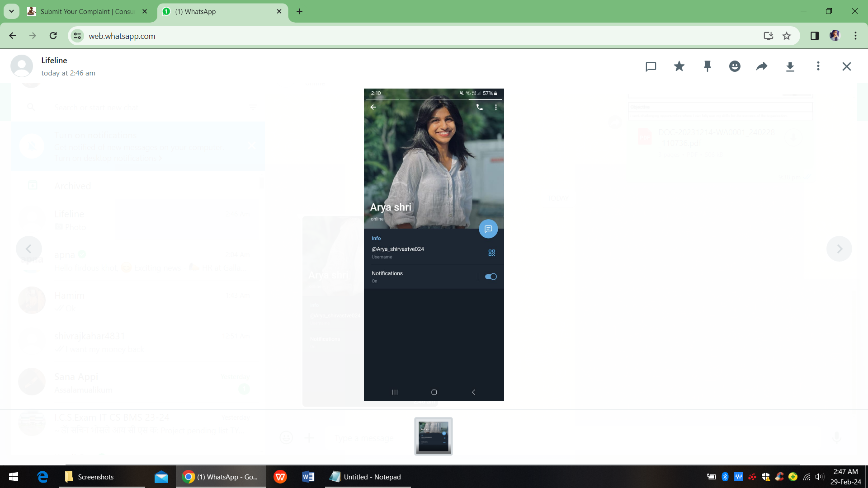Pin the photo using pin icon
The width and height of the screenshot is (868, 488).
707,66
